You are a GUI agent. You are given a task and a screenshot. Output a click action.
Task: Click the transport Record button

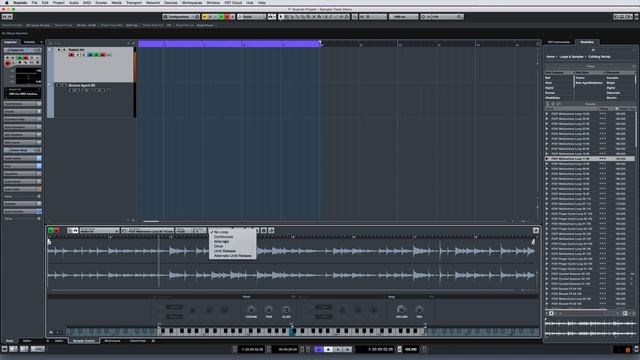[x=348, y=349]
